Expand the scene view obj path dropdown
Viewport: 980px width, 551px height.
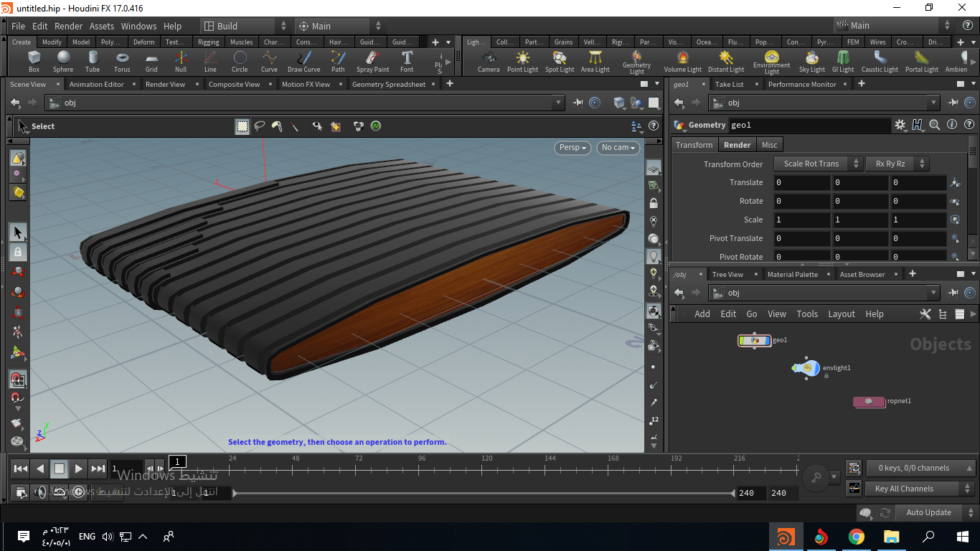coord(559,103)
